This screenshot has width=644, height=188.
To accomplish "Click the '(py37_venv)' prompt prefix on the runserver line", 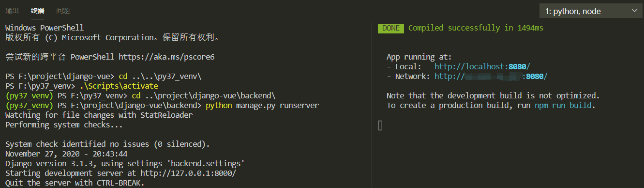I will [29, 106].
